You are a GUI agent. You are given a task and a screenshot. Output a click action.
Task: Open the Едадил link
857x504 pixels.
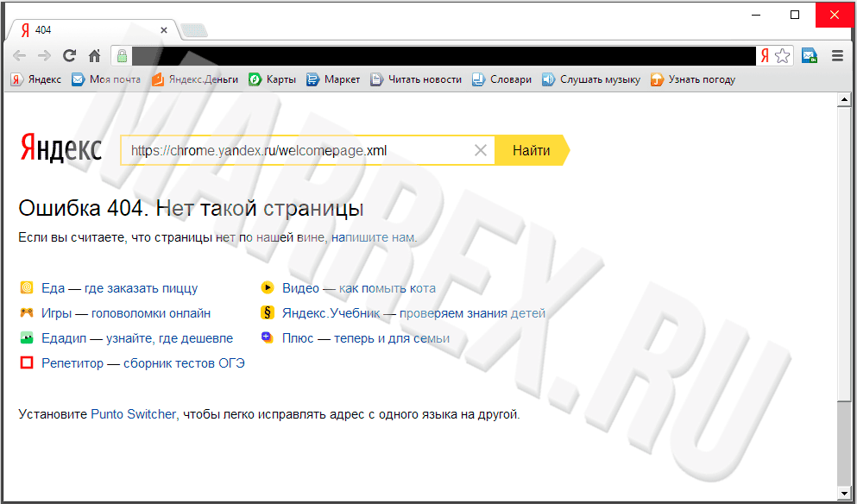tap(137, 338)
